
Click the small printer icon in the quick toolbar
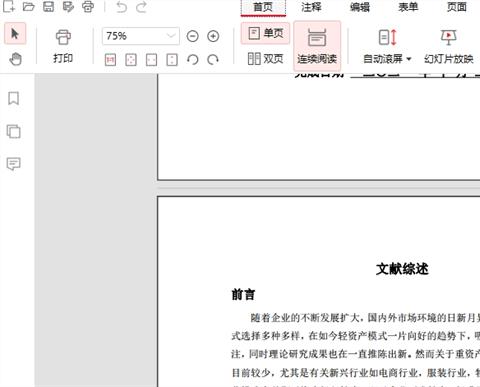pyautogui.click(x=88, y=7)
